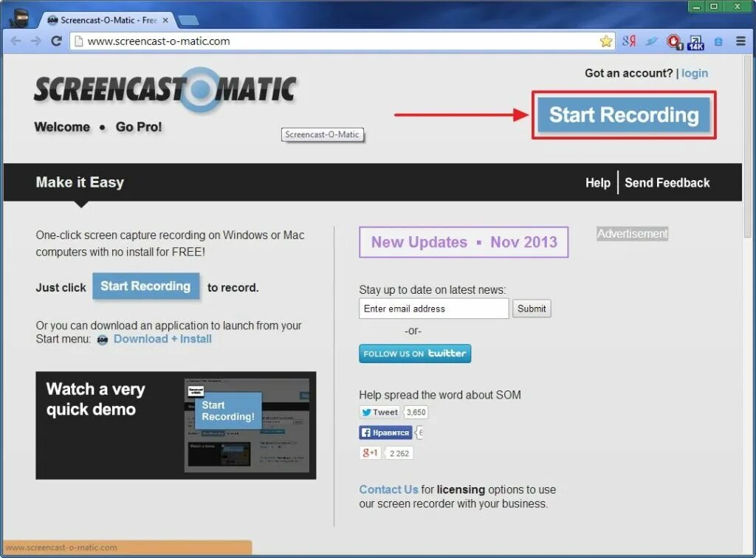Click the New Updates Nov 2013 banner
756x558 pixels.
pos(464,242)
